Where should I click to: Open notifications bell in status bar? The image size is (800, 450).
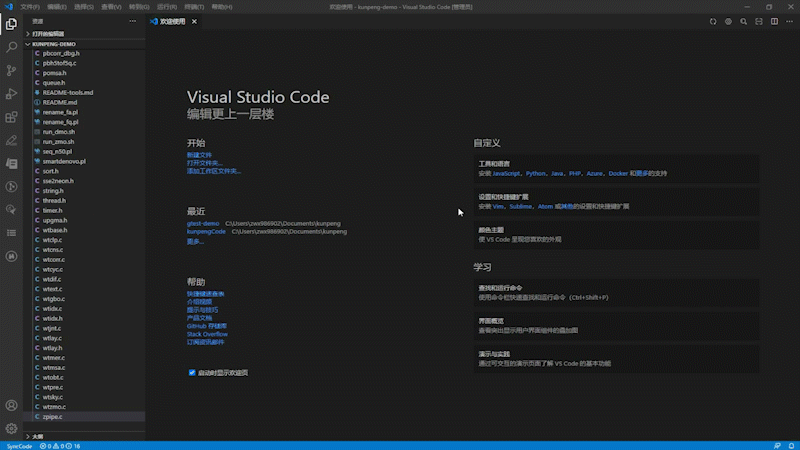(791, 446)
